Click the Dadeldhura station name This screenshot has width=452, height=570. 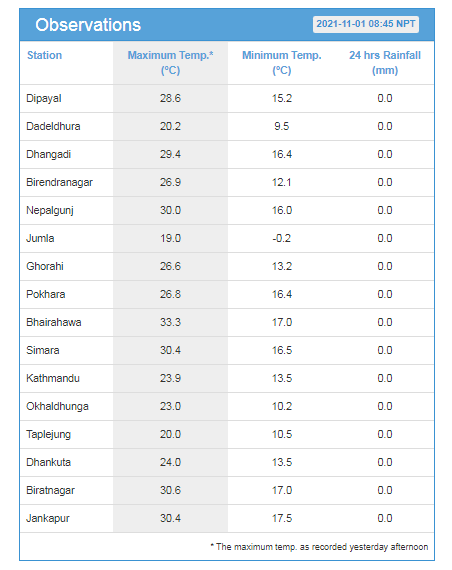tap(53, 126)
